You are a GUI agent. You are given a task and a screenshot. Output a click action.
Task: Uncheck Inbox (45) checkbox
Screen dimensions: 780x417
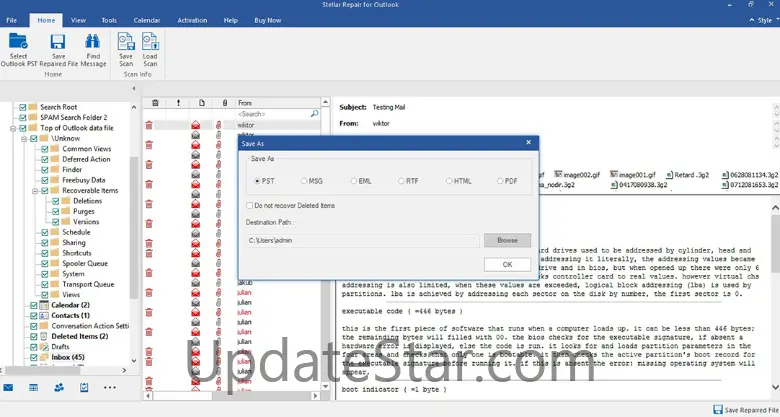33,357
